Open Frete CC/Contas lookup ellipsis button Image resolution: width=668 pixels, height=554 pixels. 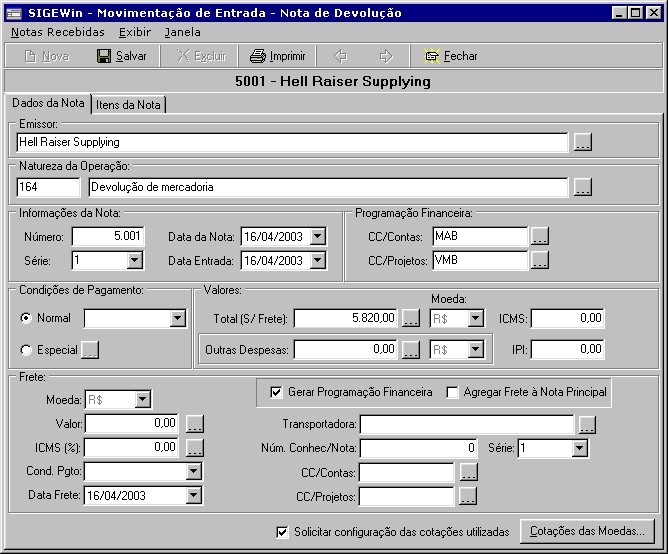point(469,472)
